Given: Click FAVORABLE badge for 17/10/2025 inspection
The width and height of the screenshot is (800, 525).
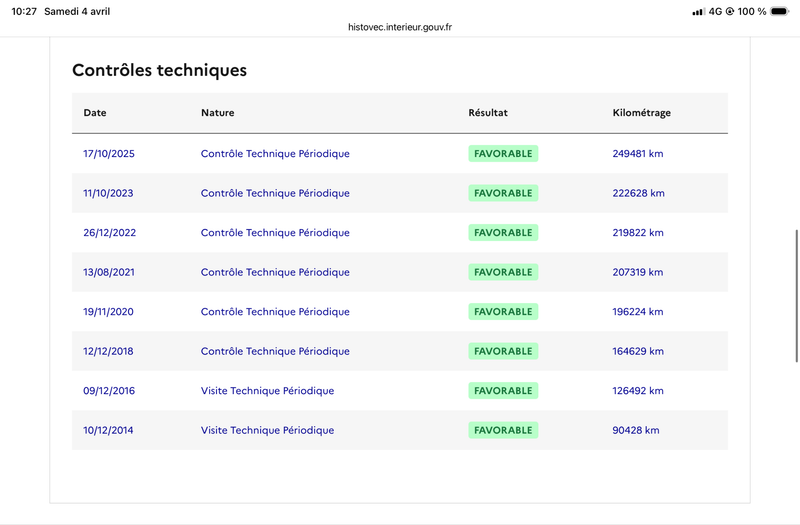Looking at the screenshot, I should [x=503, y=154].
